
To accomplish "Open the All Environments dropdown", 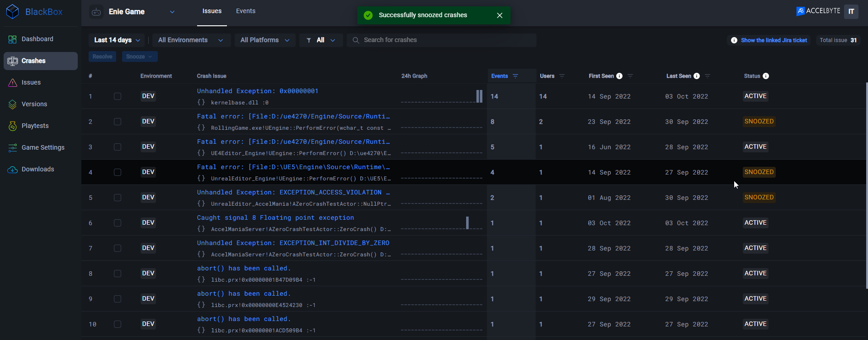I will click(x=191, y=40).
